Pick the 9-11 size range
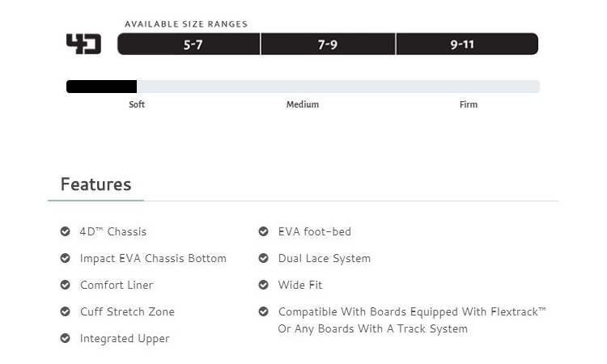 pos(463,44)
